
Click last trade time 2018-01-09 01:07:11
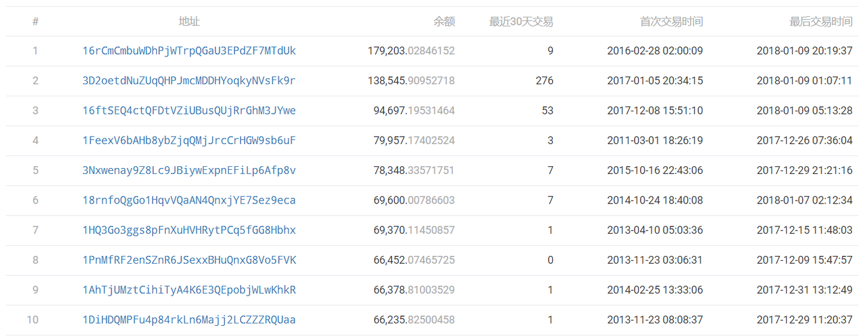click(805, 81)
